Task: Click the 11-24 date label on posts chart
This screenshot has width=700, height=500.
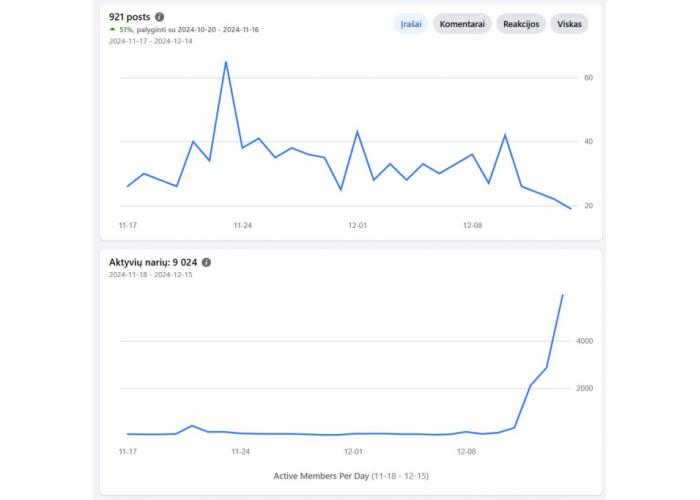Action: (242, 226)
